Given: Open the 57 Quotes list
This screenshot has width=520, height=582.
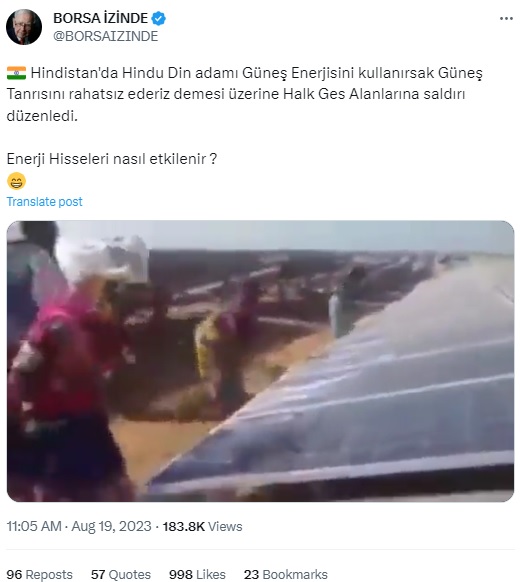Looking at the screenshot, I should (x=121, y=575).
